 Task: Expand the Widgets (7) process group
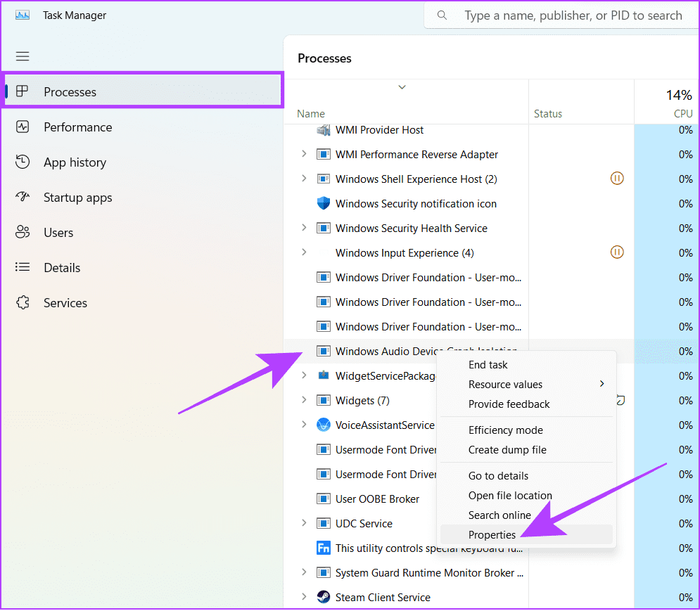pos(304,400)
